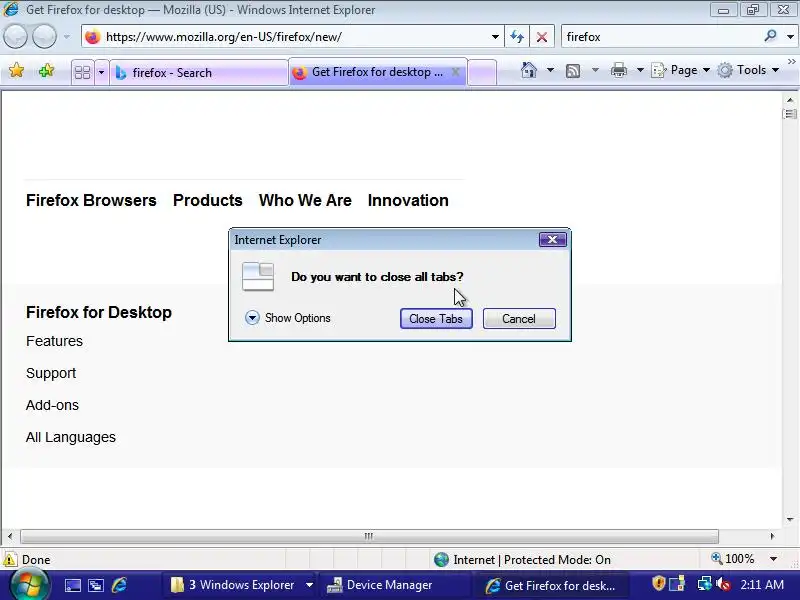Open the Products nav link
The width and height of the screenshot is (800, 600).
(208, 200)
